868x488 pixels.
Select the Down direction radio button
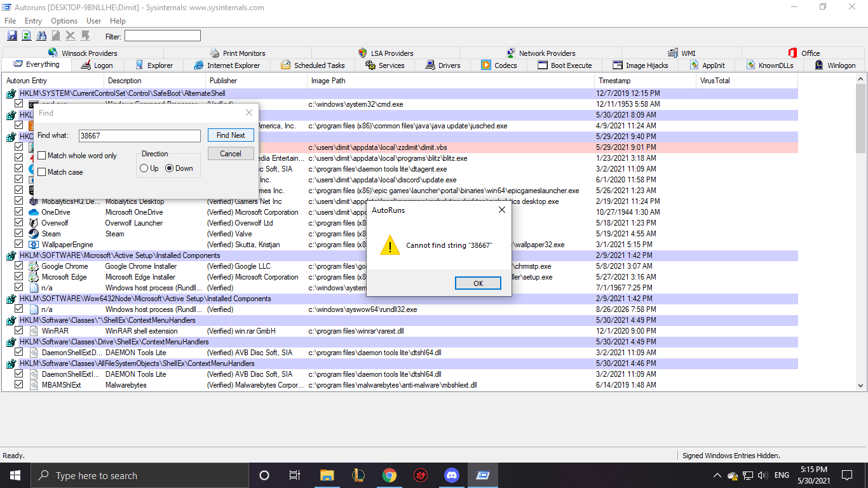click(169, 168)
